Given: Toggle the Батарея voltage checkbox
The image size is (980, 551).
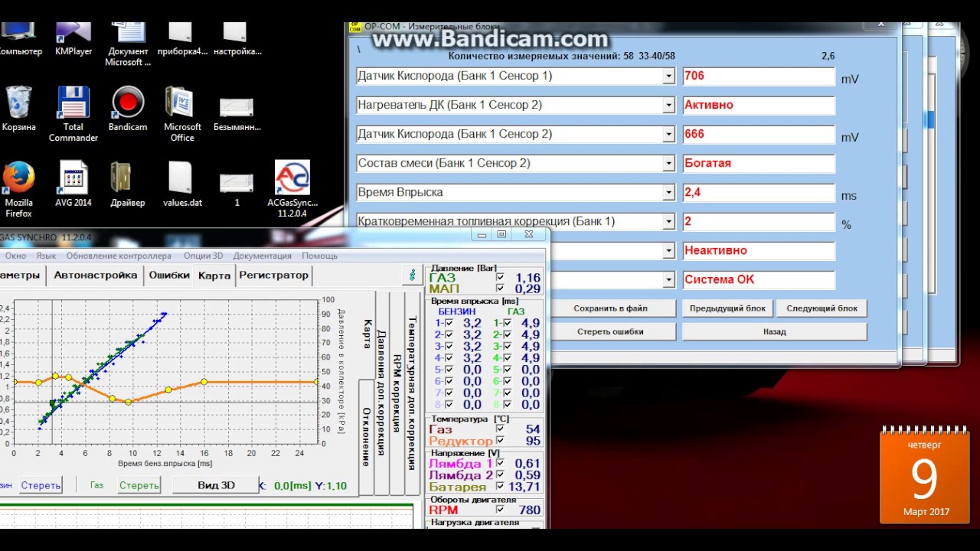Looking at the screenshot, I should (x=500, y=487).
